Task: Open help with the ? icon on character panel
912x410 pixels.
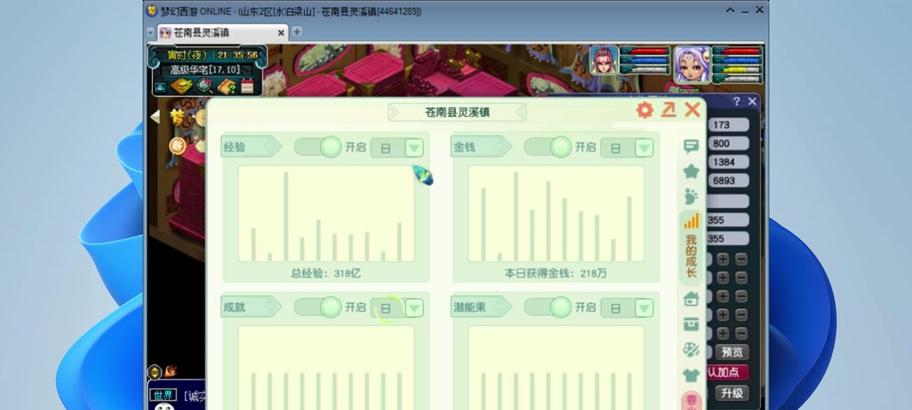Action: pos(736,101)
